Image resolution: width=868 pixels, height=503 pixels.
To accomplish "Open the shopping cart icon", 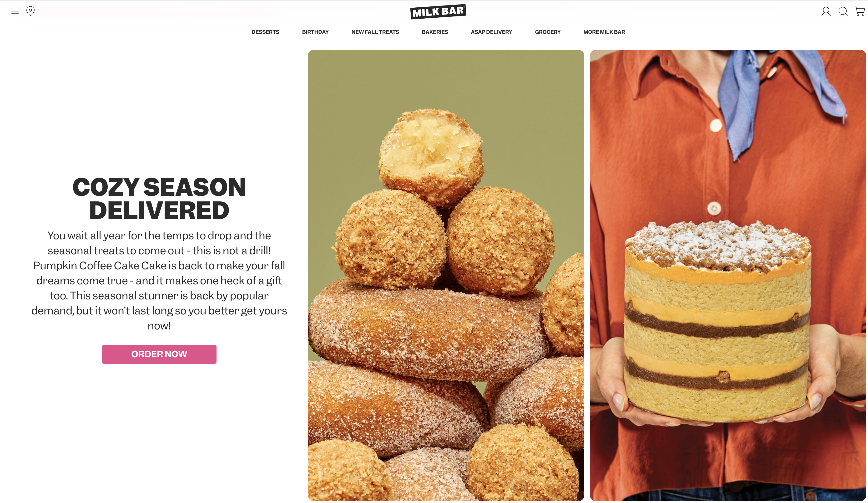I will point(860,11).
